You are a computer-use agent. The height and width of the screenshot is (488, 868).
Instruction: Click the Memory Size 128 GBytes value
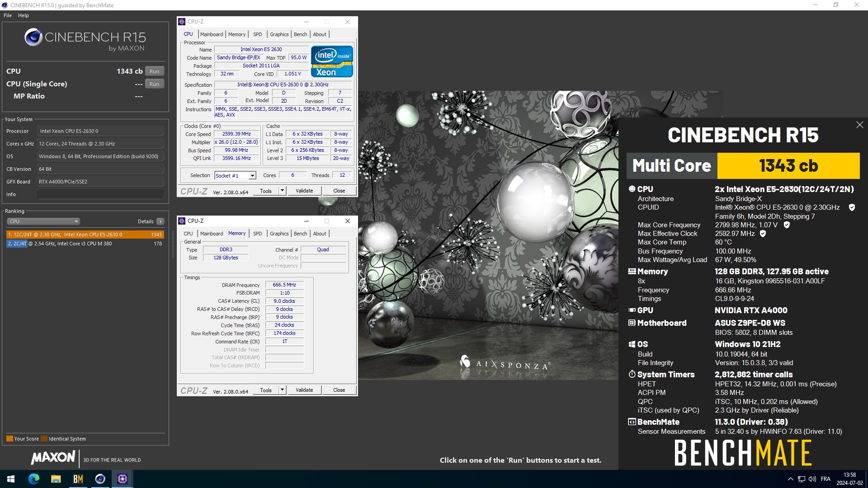coord(226,258)
